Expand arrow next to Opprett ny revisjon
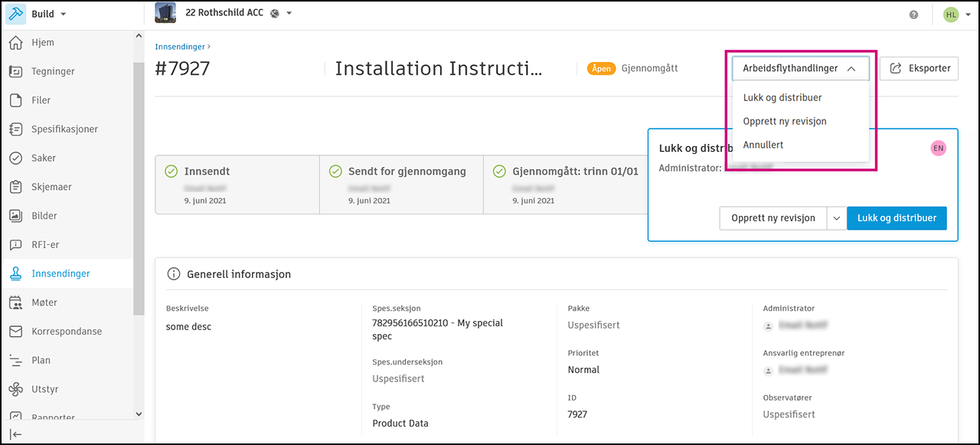The image size is (980, 445). pyautogui.click(x=836, y=218)
